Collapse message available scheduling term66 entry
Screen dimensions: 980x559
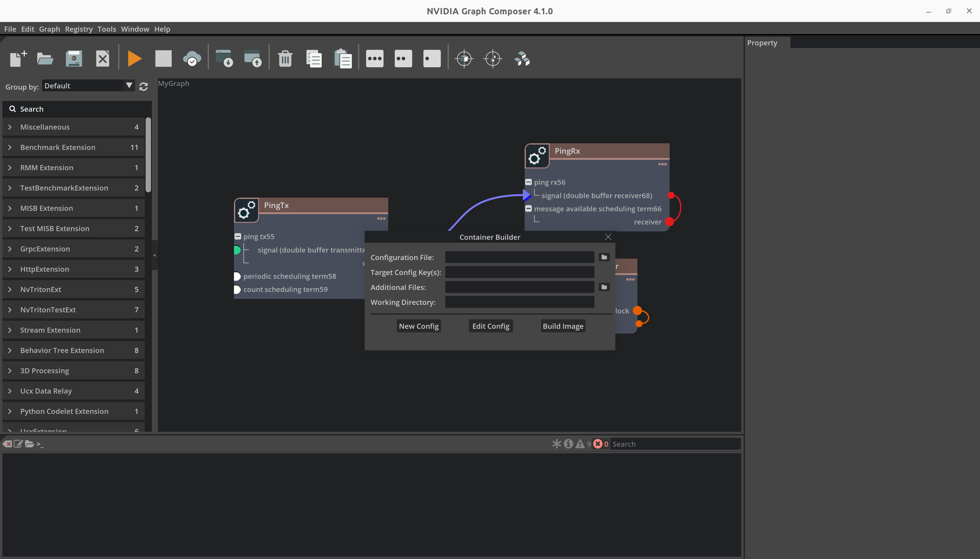tap(528, 208)
